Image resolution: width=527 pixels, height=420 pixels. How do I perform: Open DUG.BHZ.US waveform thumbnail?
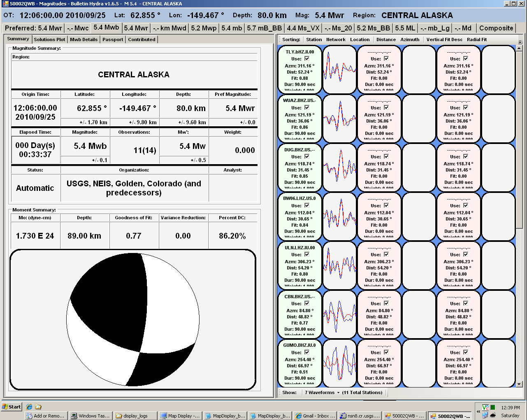(339, 167)
